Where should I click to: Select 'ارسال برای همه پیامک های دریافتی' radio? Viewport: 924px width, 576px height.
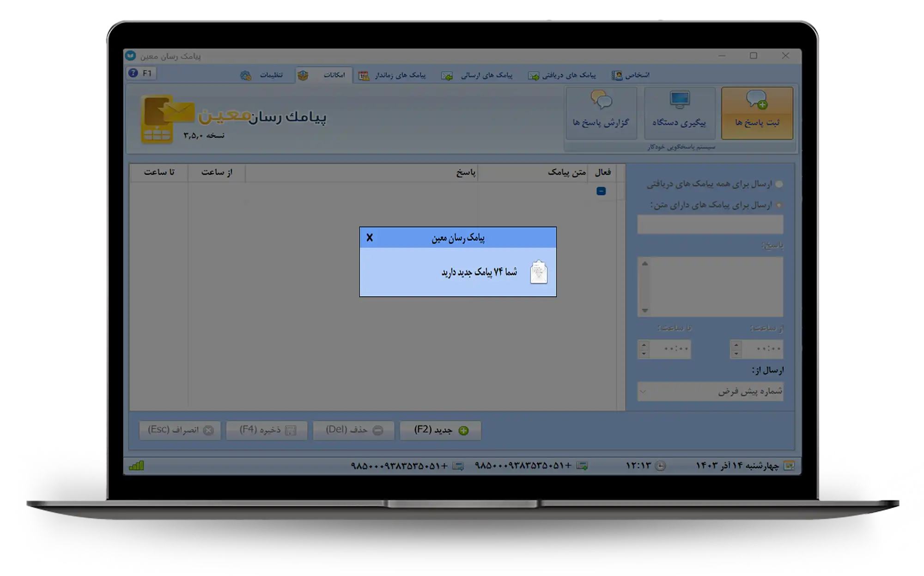point(779,184)
